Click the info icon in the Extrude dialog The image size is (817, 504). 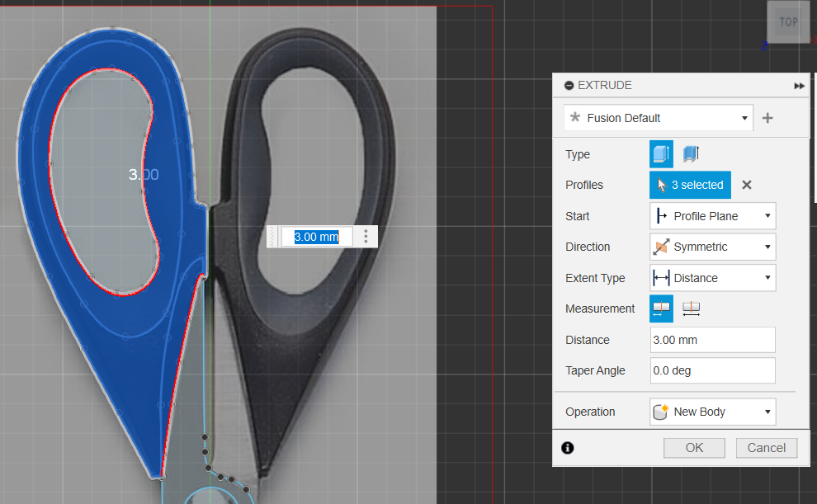click(566, 447)
